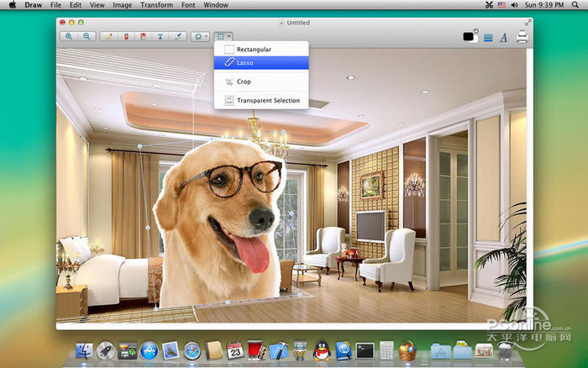Open Xcode hammer icon in Dock
588x368 pixels.
(279, 351)
